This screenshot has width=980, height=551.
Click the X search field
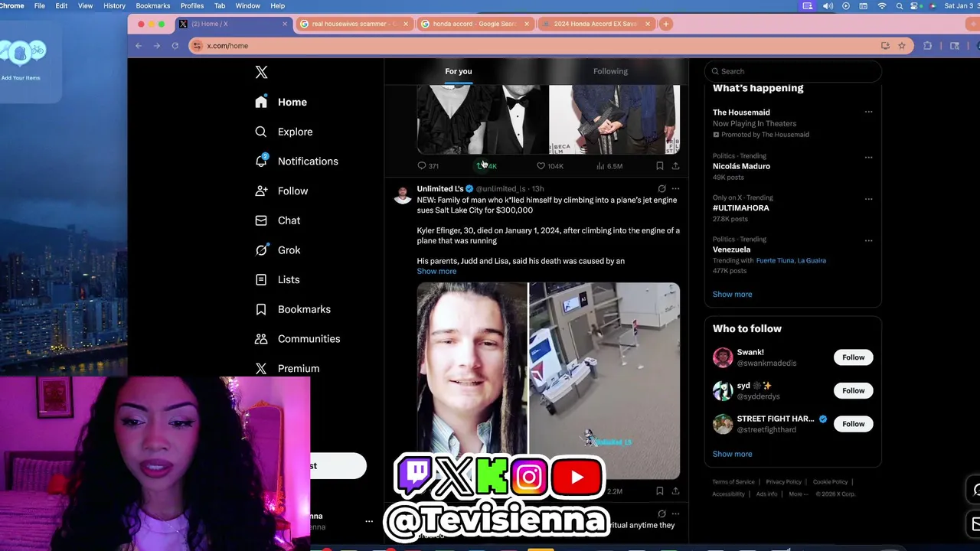(x=792, y=71)
